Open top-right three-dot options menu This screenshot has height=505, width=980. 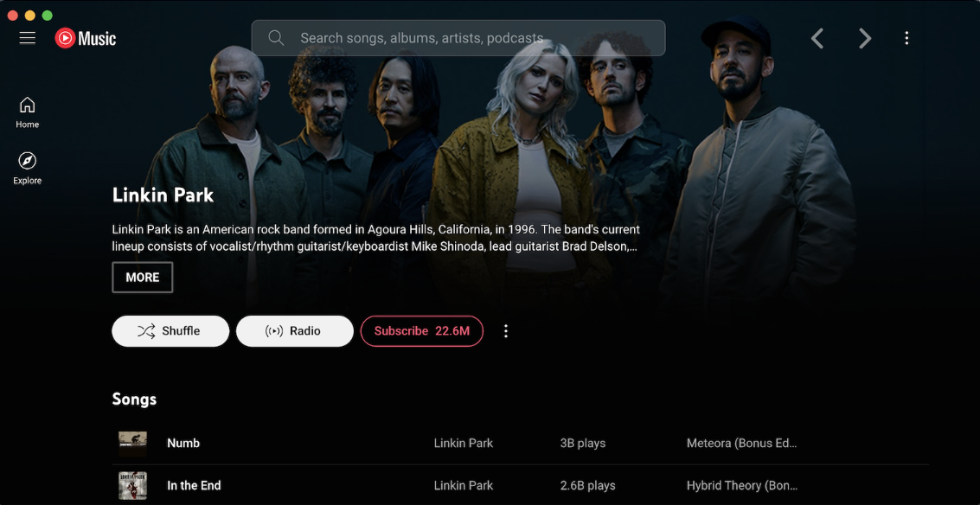[906, 38]
